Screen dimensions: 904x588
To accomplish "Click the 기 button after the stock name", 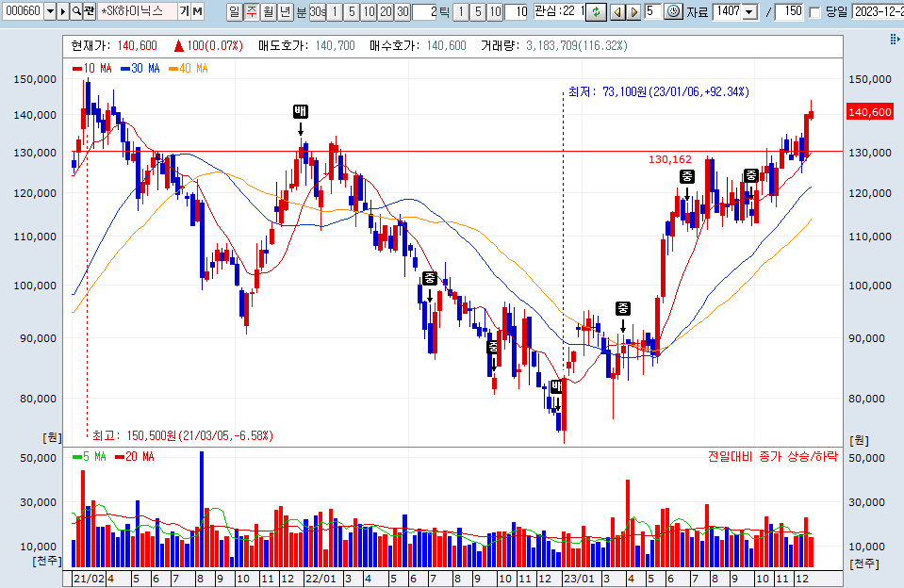I will (x=184, y=11).
